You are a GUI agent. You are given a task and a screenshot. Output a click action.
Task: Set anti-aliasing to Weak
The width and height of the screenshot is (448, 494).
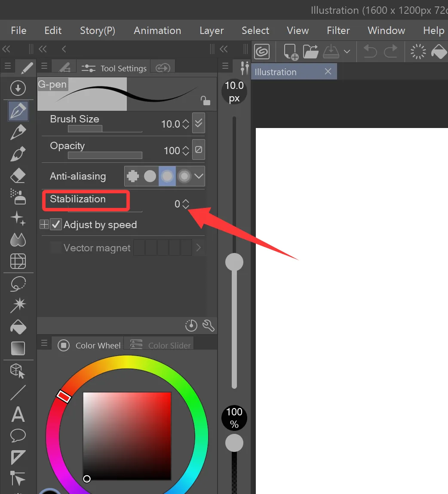point(150,176)
